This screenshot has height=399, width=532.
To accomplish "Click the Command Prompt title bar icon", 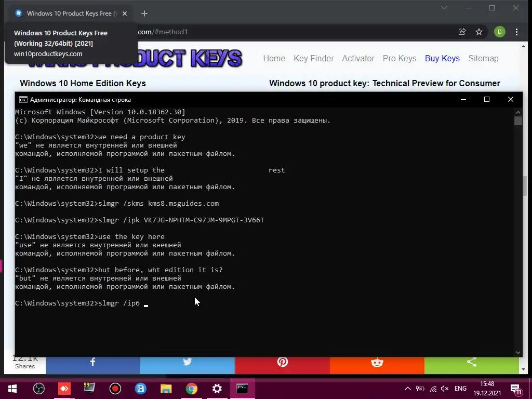I will (23, 99).
